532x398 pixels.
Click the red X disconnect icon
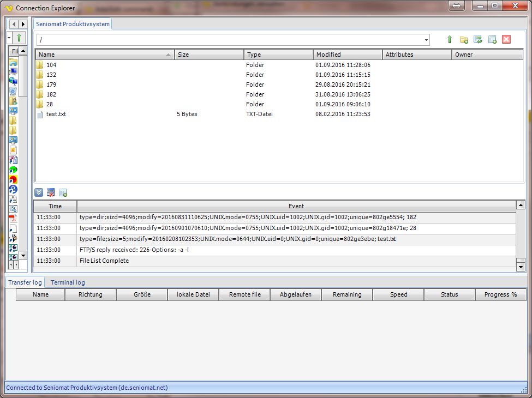point(506,39)
